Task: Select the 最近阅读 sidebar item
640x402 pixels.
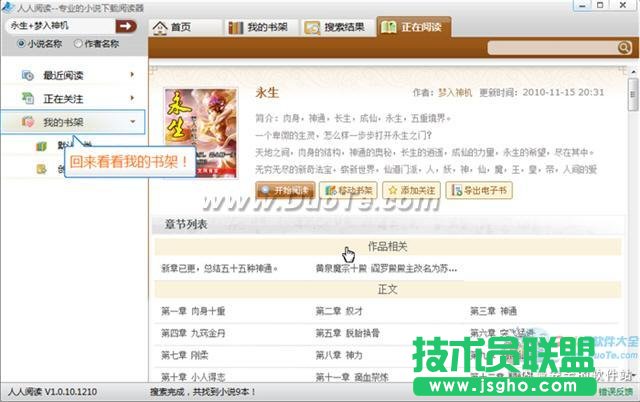Action: [x=73, y=75]
